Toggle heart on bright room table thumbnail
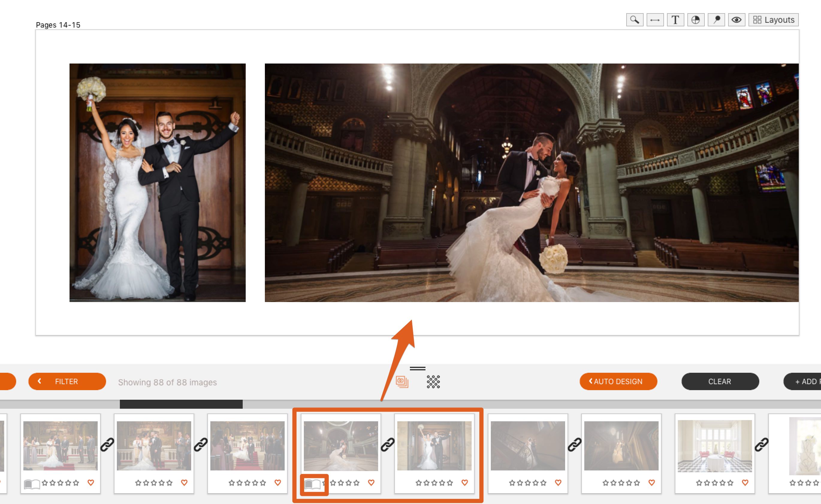The image size is (821, 504). pyautogui.click(x=745, y=482)
